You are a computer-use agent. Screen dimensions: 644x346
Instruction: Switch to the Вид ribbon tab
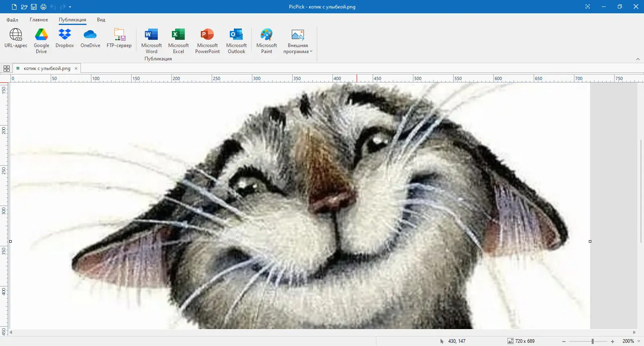coord(101,20)
